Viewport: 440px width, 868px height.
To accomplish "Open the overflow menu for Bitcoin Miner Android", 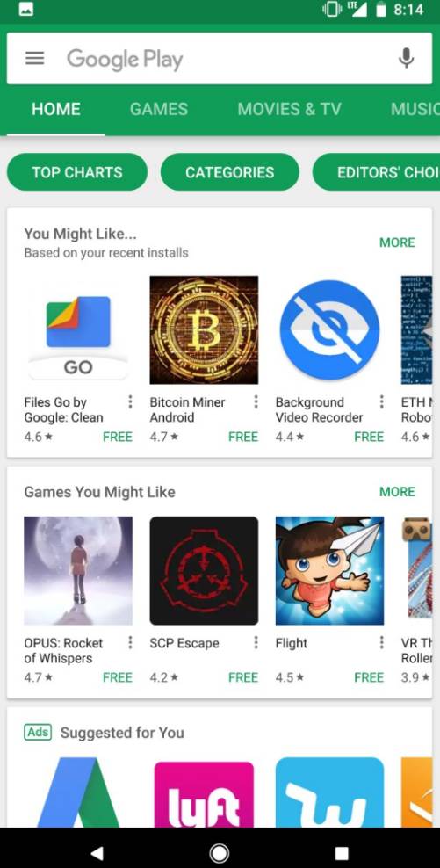I will pyautogui.click(x=256, y=401).
